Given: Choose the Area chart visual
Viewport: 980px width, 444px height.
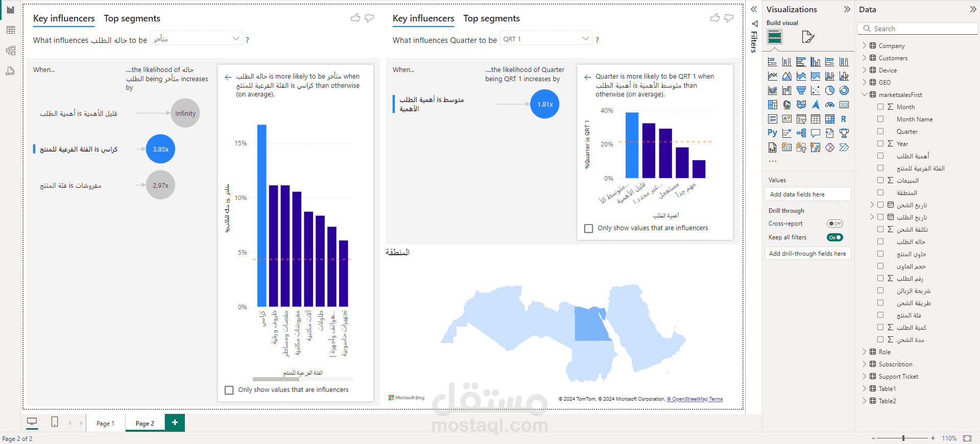Looking at the screenshot, I should (787, 76).
